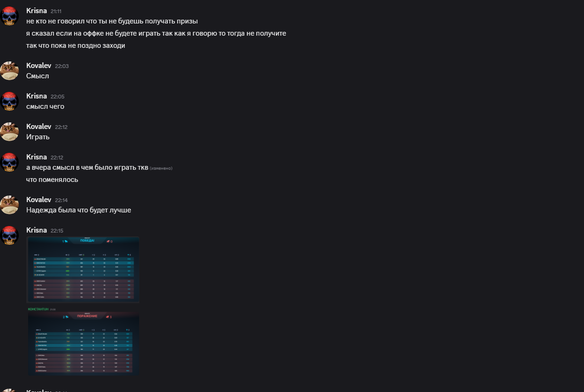Click the "(изменено)" edited label
This screenshot has height=392, width=584.
coord(161,168)
